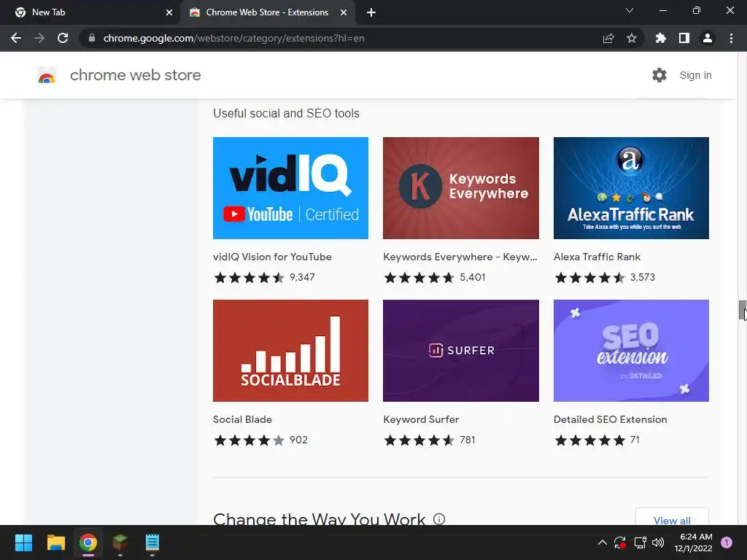This screenshot has height=560, width=747.
Task: Click Keyword Surfer's 781 ratings count
Action: tap(468, 440)
